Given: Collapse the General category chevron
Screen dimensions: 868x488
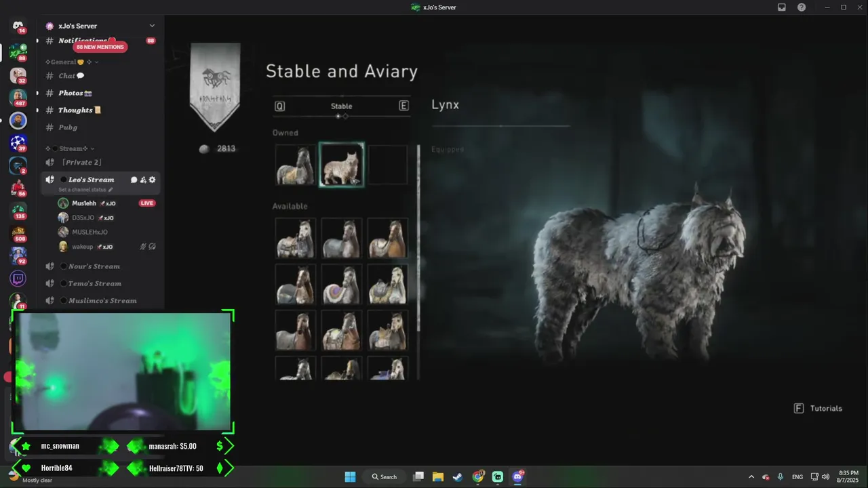Looking at the screenshot, I should pos(96,62).
